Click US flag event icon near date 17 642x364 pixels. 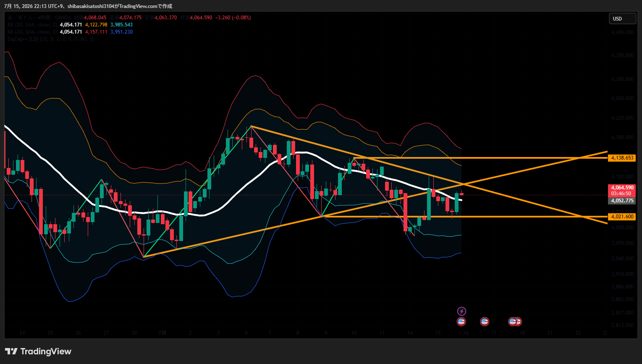485,322
